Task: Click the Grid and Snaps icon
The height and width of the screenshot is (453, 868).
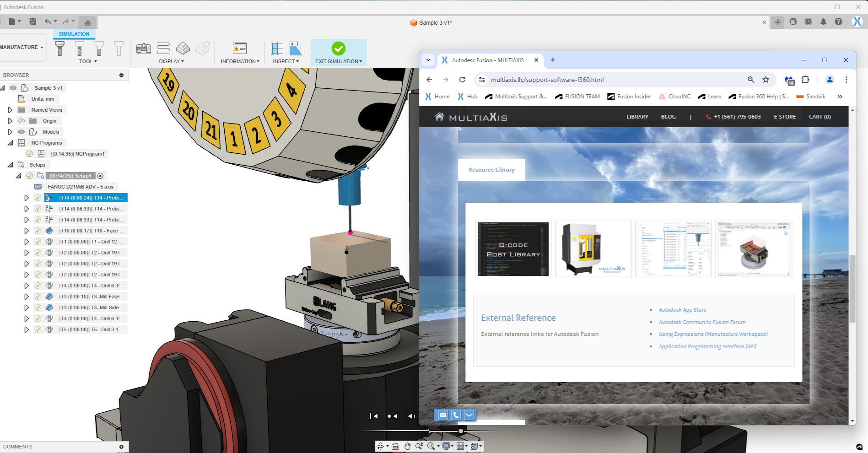Action: pyautogui.click(x=460, y=446)
